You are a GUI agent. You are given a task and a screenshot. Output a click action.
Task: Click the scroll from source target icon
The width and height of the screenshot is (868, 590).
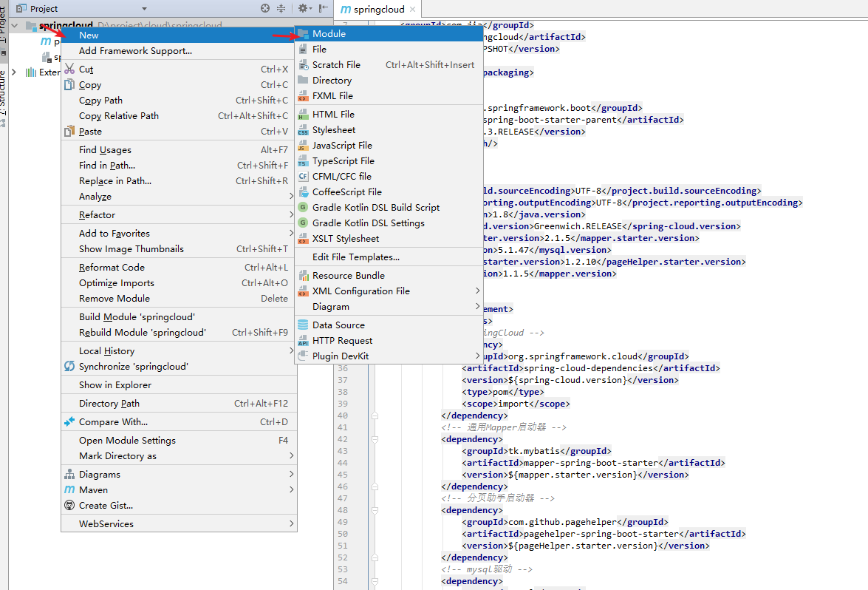pos(265,8)
